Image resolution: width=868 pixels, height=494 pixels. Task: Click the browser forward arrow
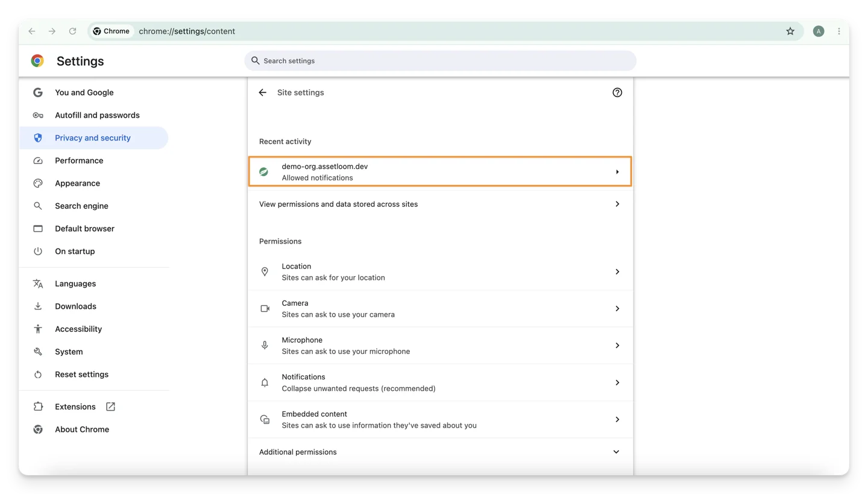click(x=52, y=31)
